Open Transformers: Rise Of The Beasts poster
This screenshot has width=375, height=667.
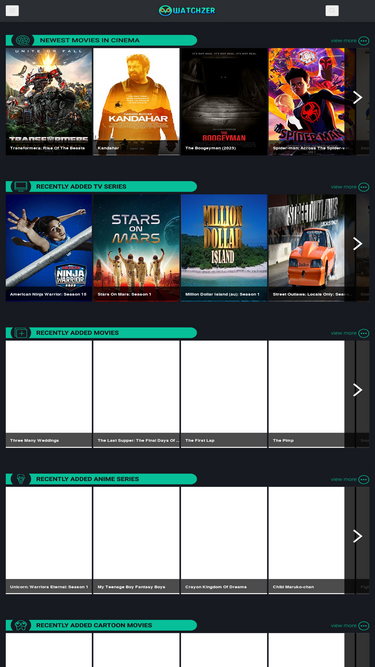(49, 101)
